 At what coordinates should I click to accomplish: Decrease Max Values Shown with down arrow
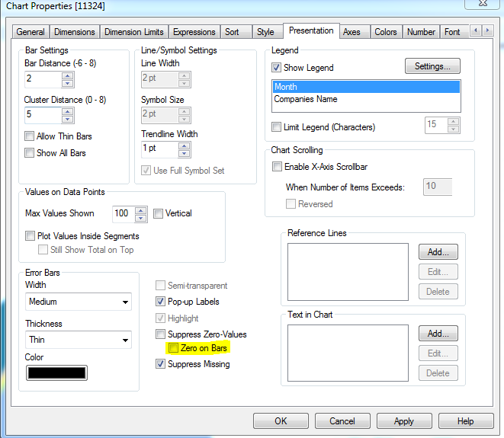[141, 219]
